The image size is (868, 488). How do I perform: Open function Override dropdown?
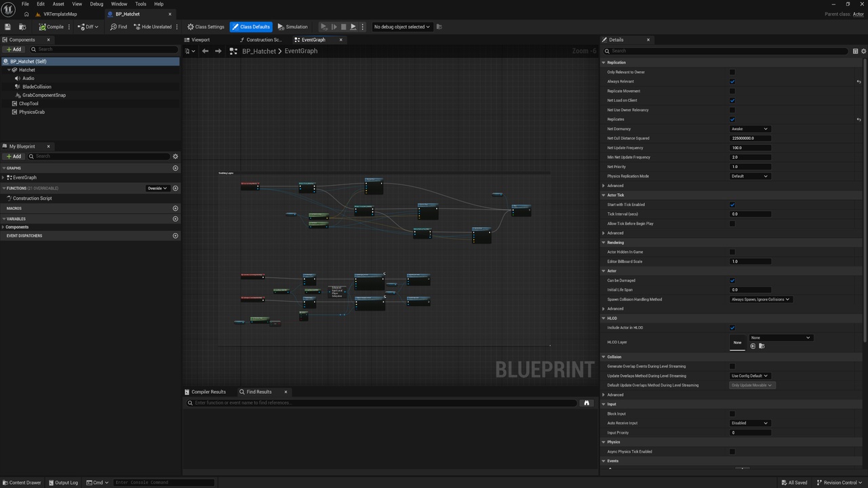coord(158,188)
